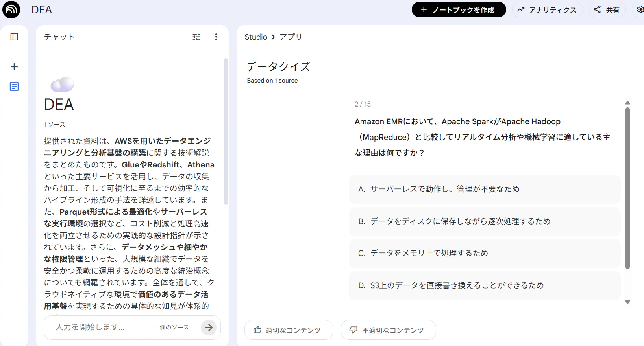Click the NotebookLM logo icon

(11, 10)
